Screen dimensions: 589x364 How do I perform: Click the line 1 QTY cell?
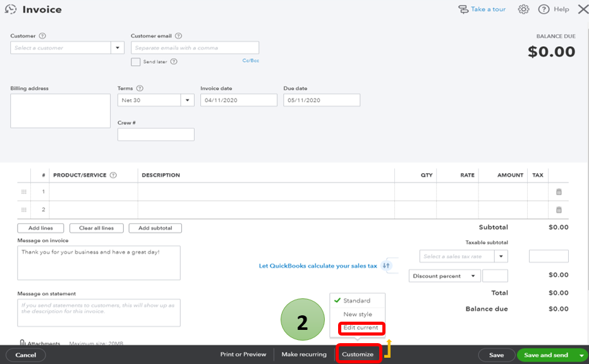coord(415,192)
